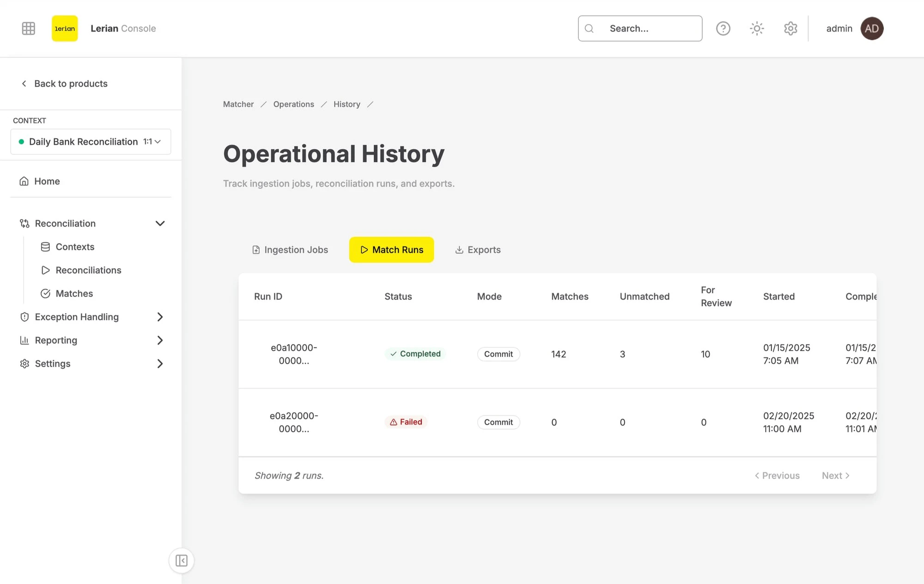This screenshot has height=584, width=924.
Task: Collapse sidebar using panel toggle icon
Action: point(182,560)
